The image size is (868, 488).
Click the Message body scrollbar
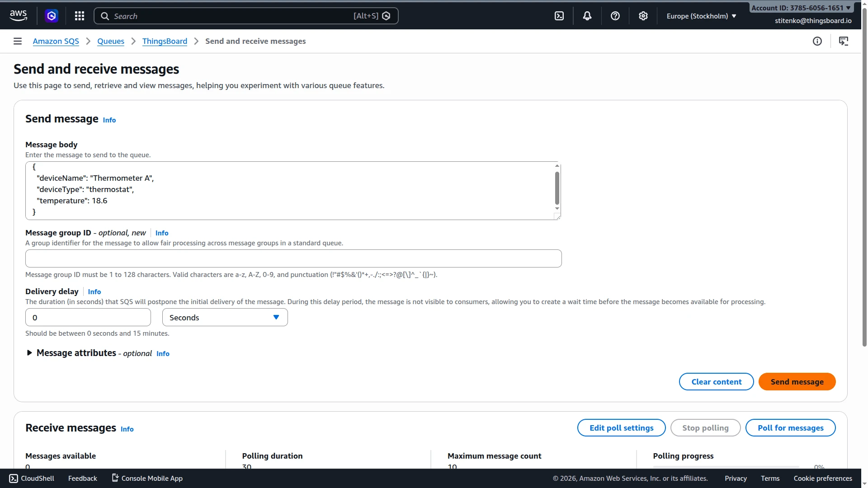pos(557,188)
